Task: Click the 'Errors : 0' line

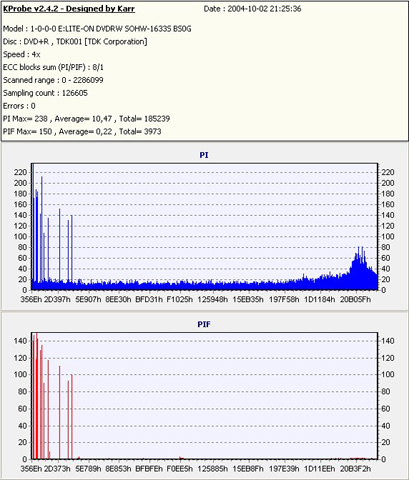Action: (19, 106)
